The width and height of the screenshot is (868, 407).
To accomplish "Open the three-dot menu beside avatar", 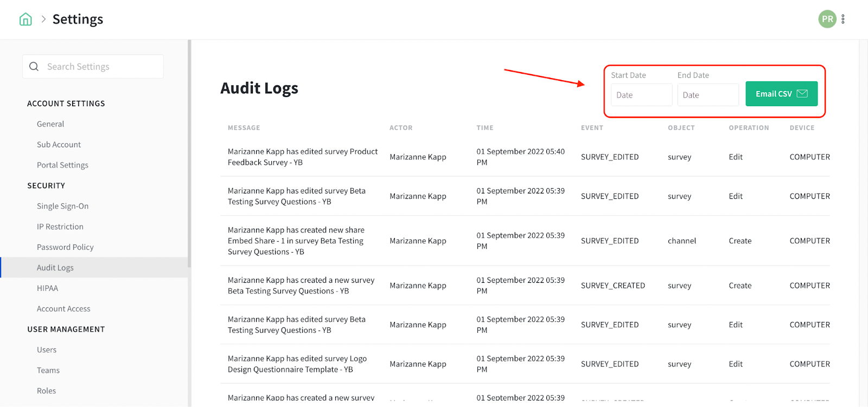I will pos(843,19).
